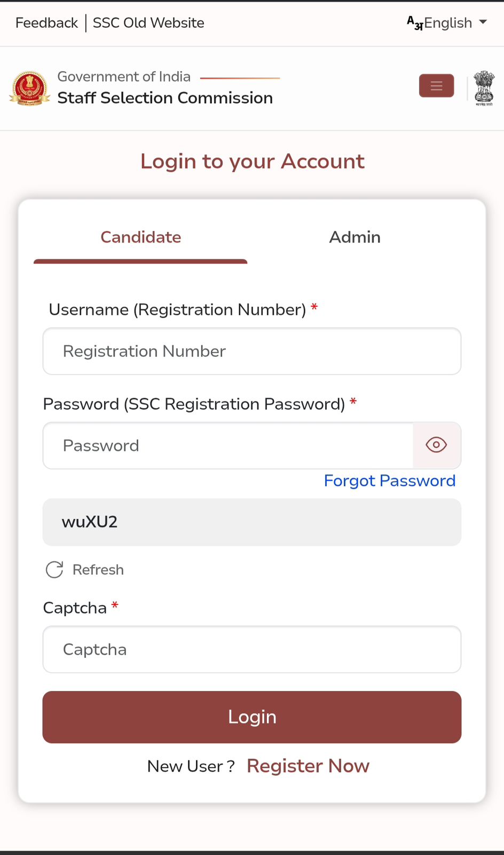Open the Feedback link

(46, 23)
